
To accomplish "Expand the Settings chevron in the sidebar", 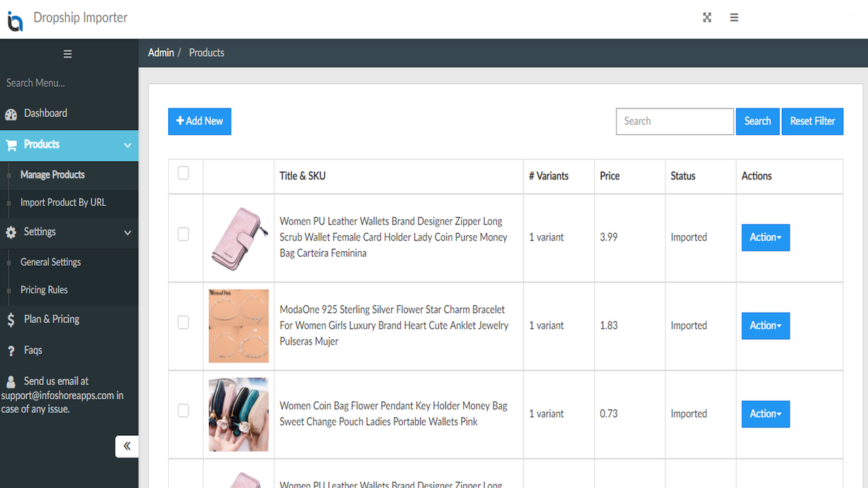I will [127, 232].
